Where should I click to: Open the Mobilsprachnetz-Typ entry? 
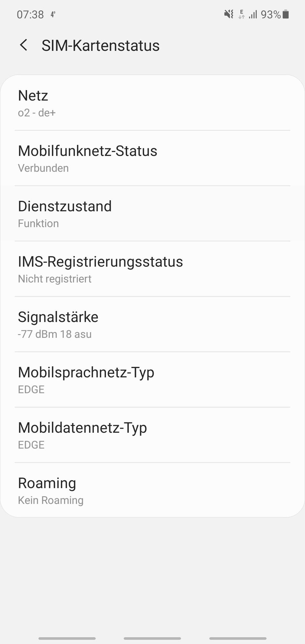(x=152, y=380)
